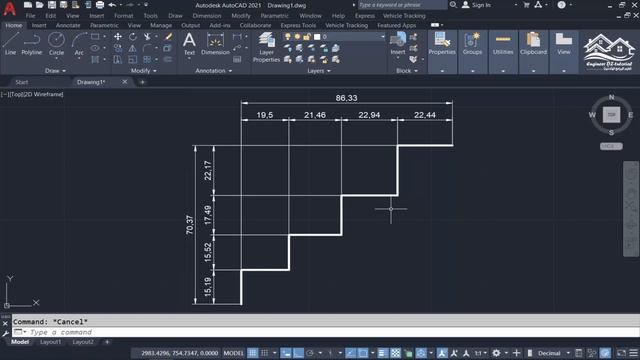Click the command line input field
Viewport: 640px width, 360px height.
pyautogui.click(x=326, y=332)
